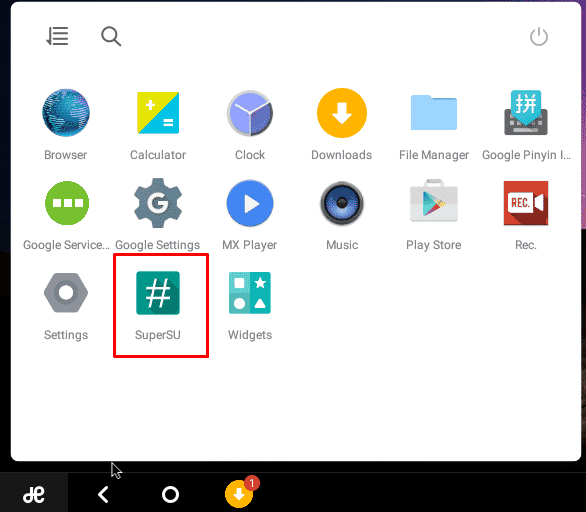This screenshot has width=586, height=512.
Task: Click the power button icon
Action: (539, 37)
